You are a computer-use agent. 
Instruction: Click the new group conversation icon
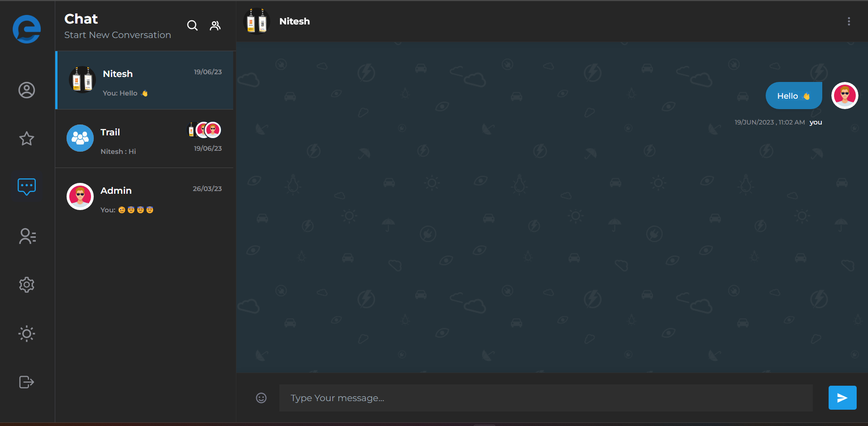(x=215, y=25)
